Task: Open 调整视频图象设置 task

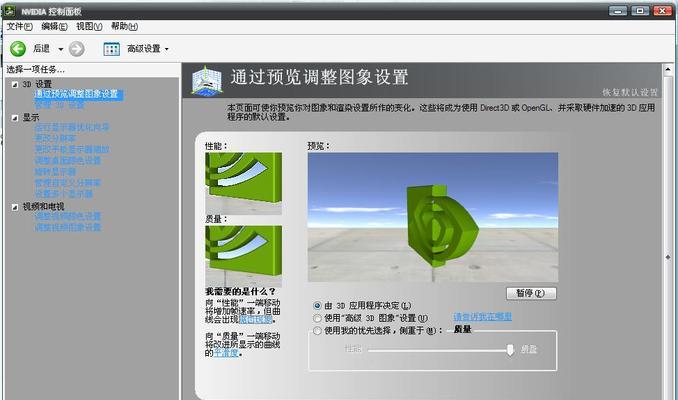Action: tap(67, 227)
